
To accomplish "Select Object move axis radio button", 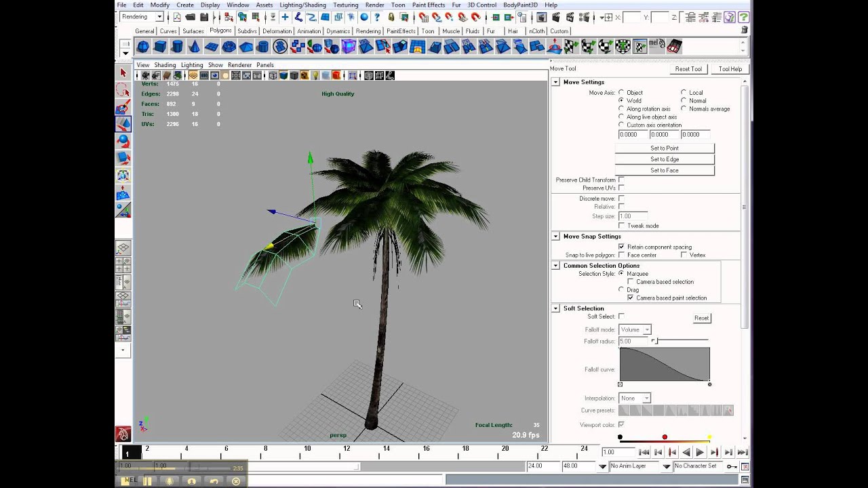I will click(621, 92).
